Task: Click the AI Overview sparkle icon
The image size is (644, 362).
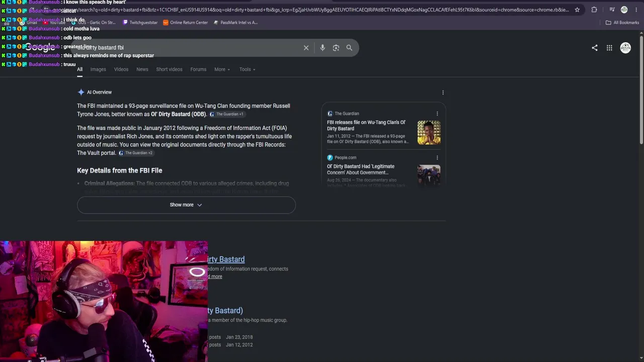Action: point(80,92)
